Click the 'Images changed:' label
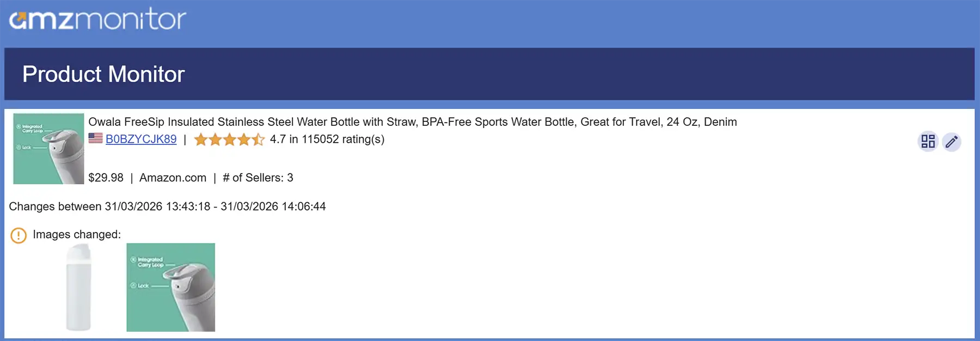The image size is (980, 341). coord(77,235)
